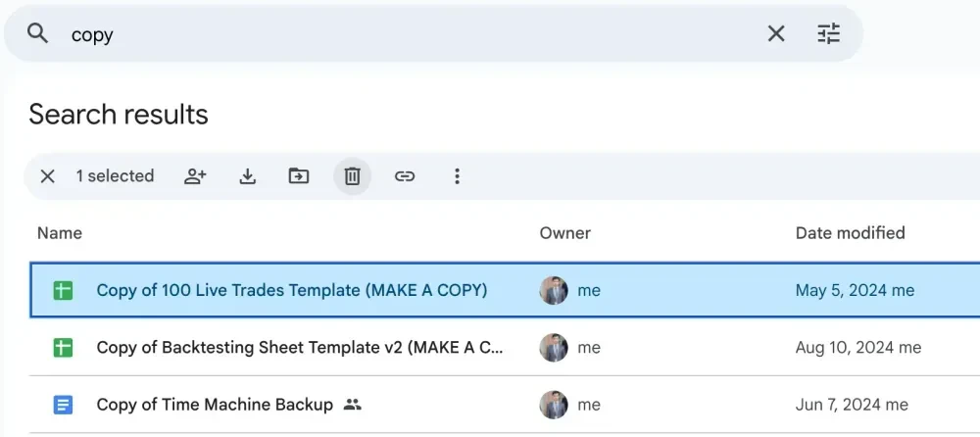Click the Owner column header
This screenshot has height=437, width=980.
pos(565,233)
